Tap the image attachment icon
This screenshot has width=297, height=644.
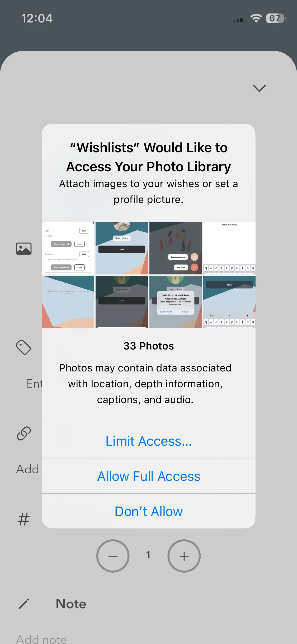pos(24,249)
